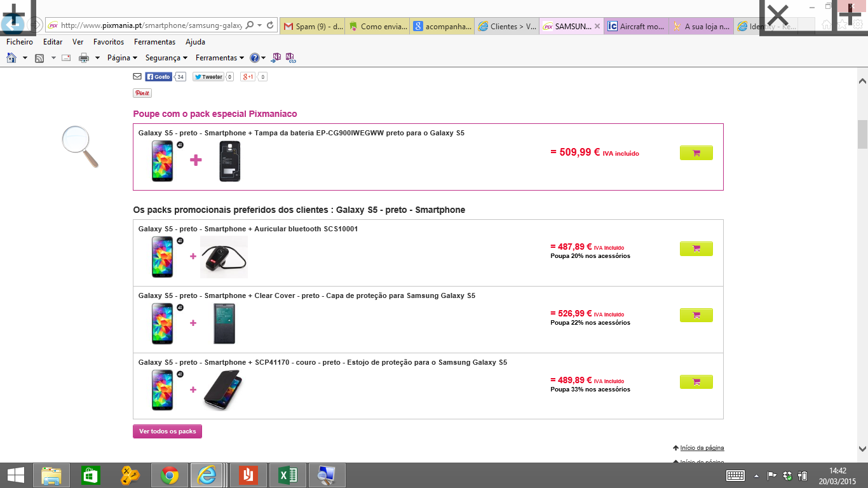Click the page scrollbar up arrow

pos(862,81)
